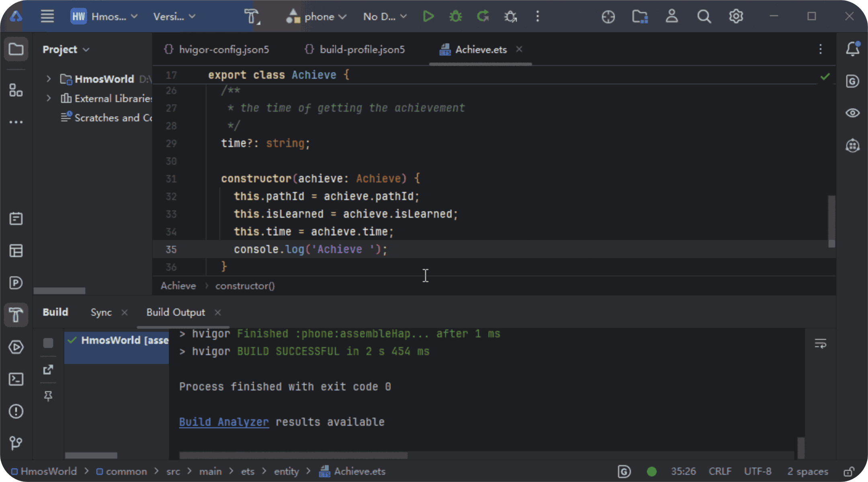Open the Version Control branch icon

pyautogui.click(x=16, y=443)
